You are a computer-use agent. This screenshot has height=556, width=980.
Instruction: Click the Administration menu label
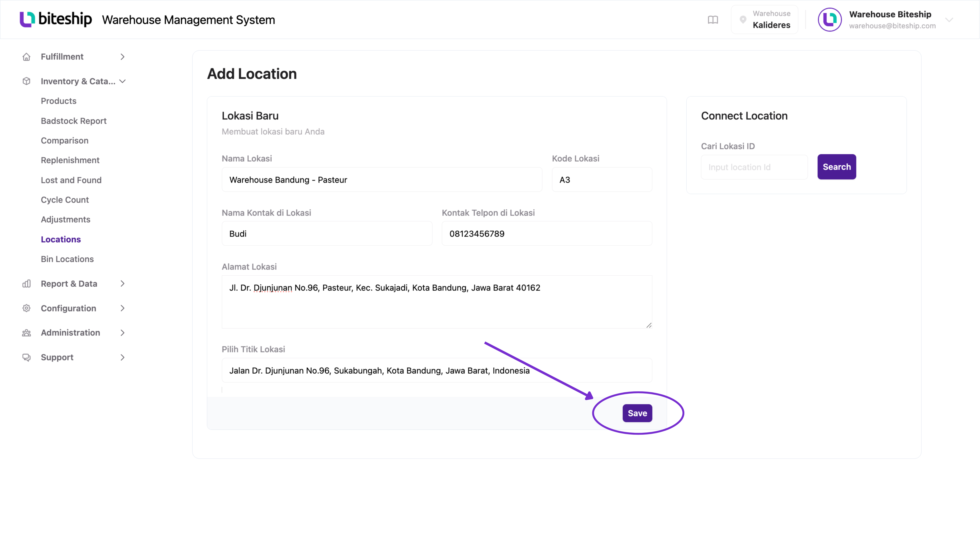(x=70, y=333)
